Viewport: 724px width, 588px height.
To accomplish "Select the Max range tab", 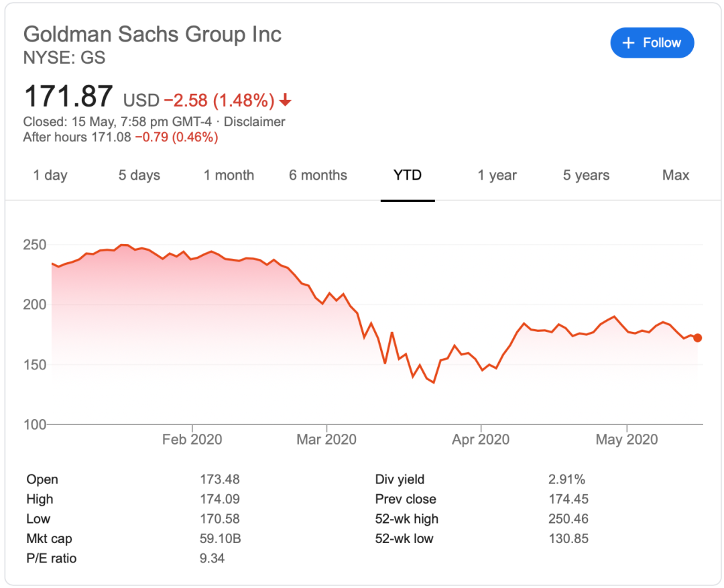I will point(675,176).
